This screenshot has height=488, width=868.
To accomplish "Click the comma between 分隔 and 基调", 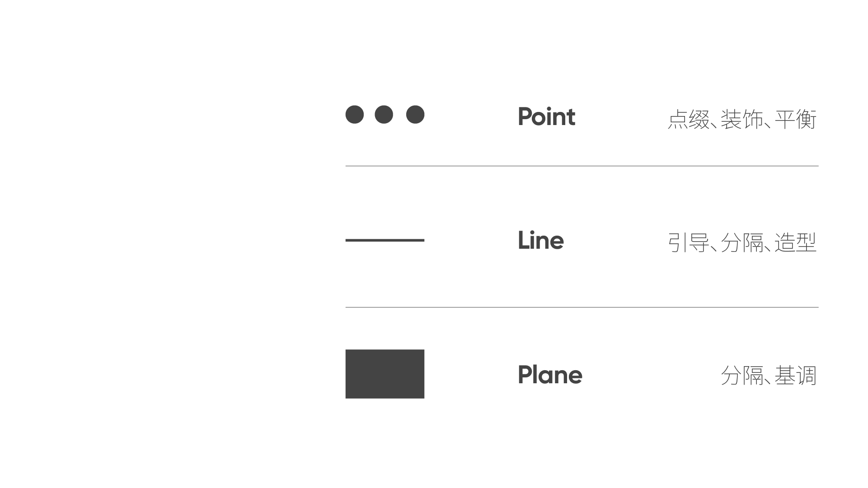I will click(x=768, y=382).
